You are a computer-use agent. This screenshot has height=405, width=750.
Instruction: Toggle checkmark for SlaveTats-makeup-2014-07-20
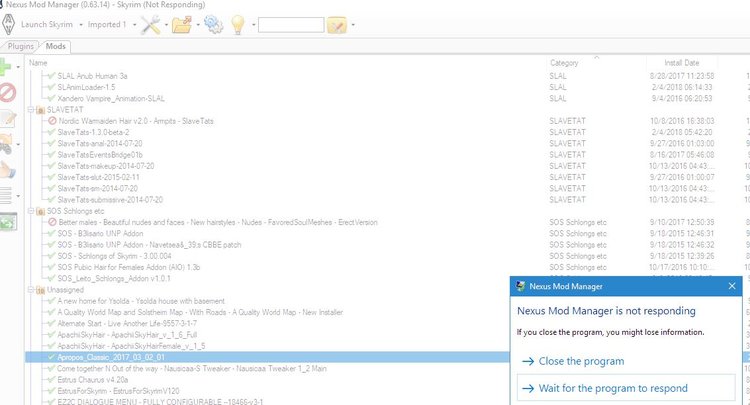coord(52,166)
